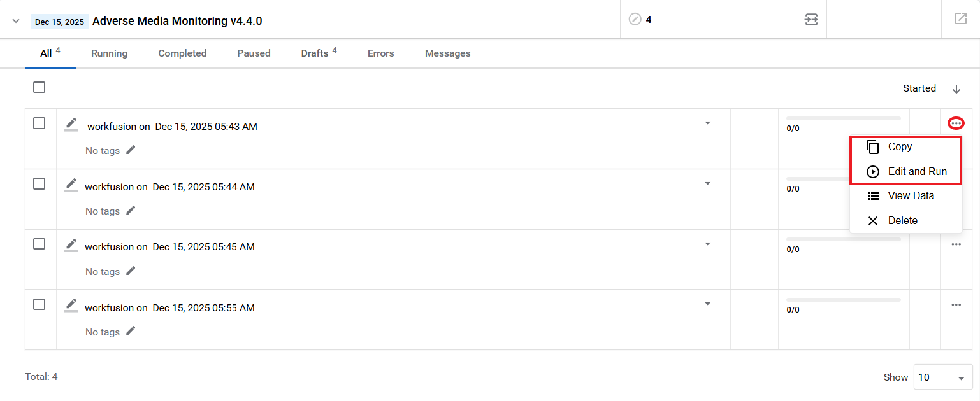Click the Started sort label
The image size is (980, 401).
pos(919,88)
